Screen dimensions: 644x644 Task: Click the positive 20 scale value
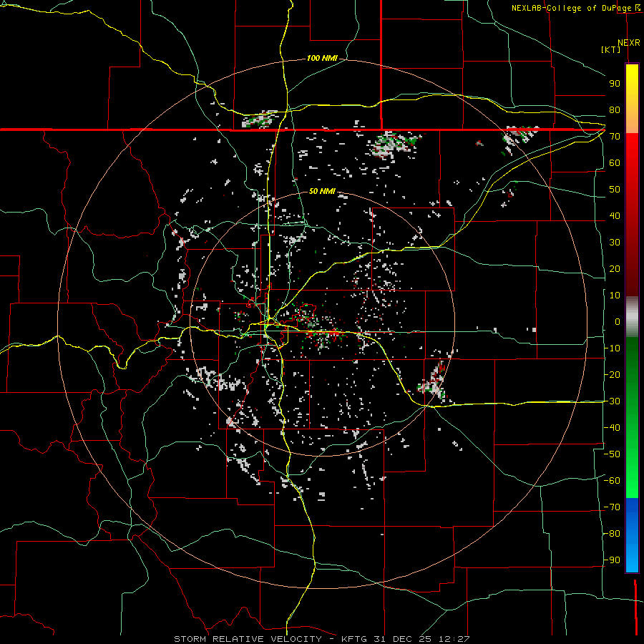[615, 269]
